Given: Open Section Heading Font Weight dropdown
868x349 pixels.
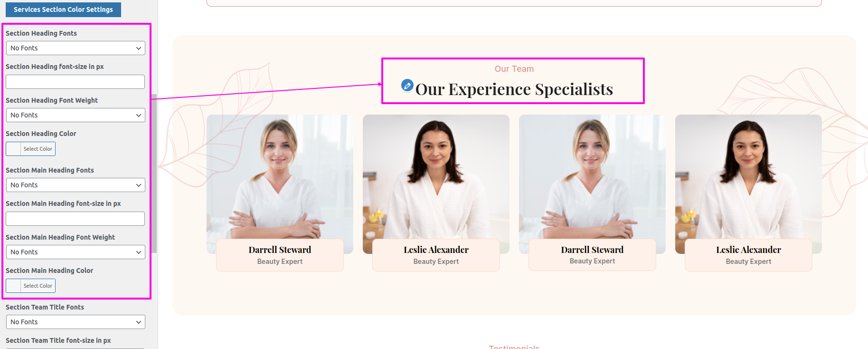Looking at the screenshot, I should [75, 115].
